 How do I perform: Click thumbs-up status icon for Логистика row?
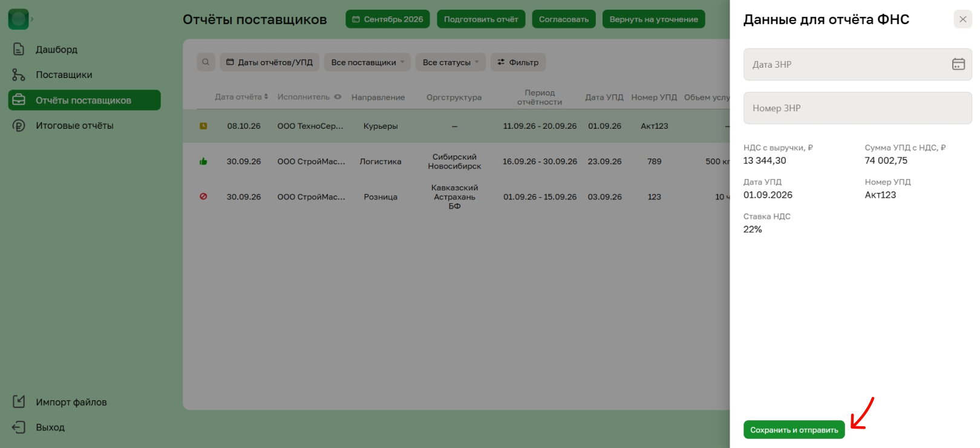(x=203, y=161)
